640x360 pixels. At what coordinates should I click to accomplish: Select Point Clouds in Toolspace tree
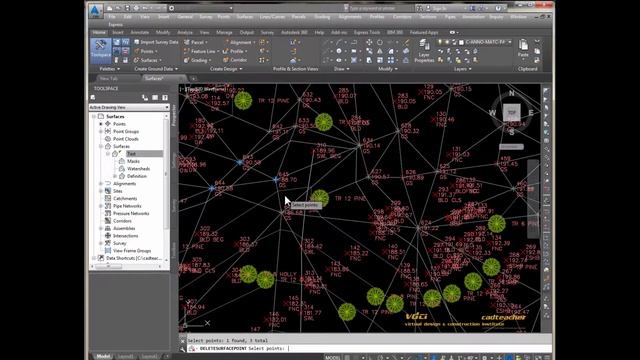tap(126, 139)
